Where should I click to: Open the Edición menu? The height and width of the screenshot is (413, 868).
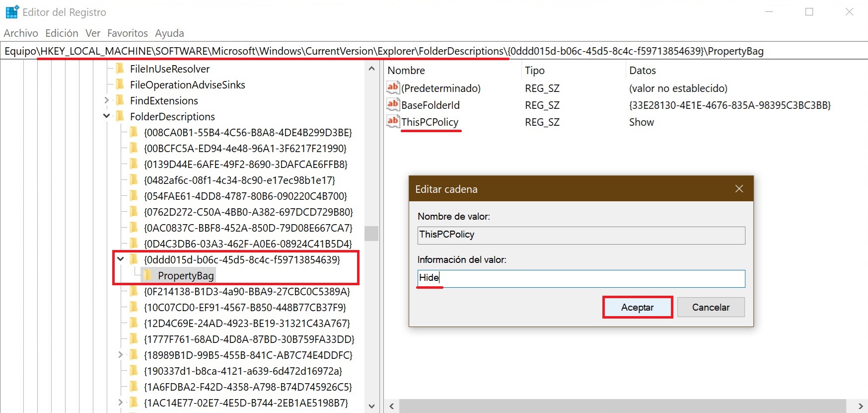(x=62, y=33)
